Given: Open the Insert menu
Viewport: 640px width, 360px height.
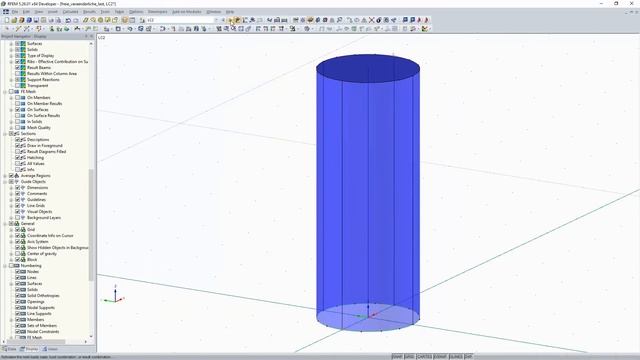Looking at the screenshot, I should pyautogui.click(x=53, y=12).
